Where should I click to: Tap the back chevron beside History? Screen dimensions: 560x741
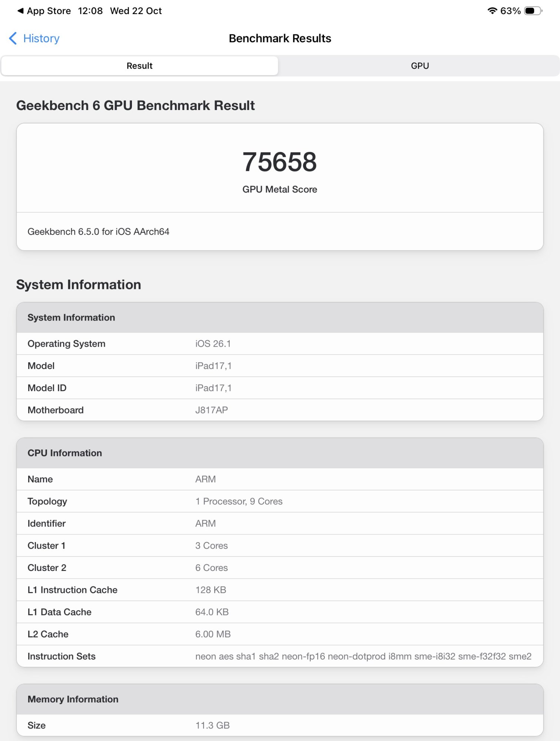tap(13, 38)
